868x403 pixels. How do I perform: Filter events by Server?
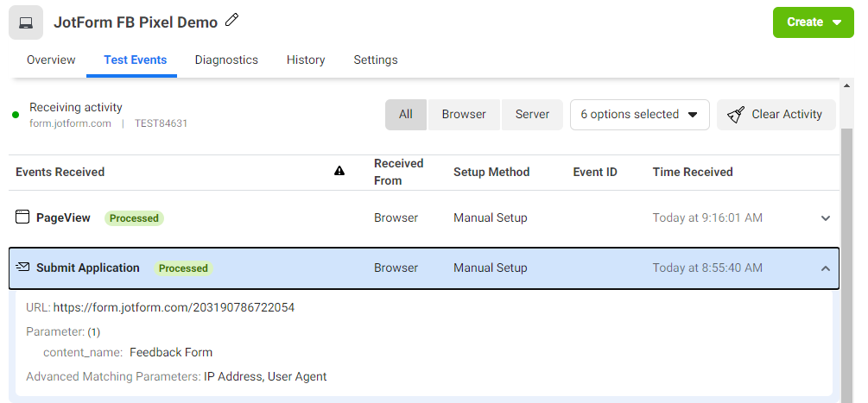coord(532,115)
